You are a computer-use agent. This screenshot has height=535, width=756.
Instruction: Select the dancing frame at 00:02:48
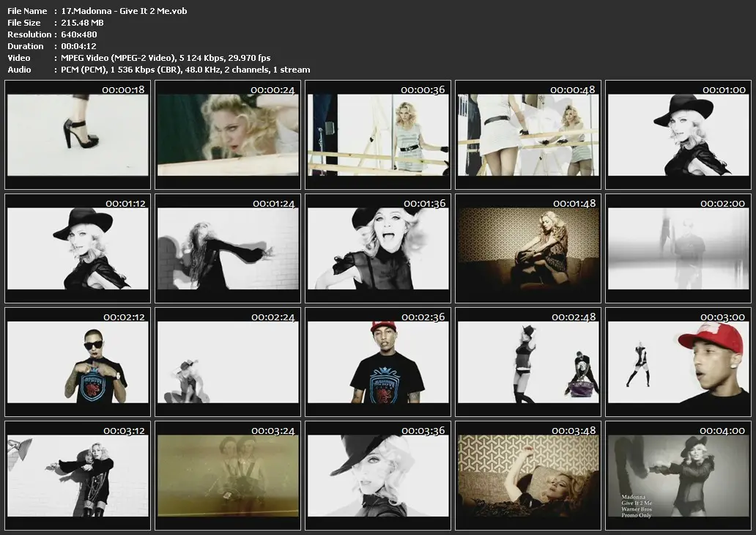point(528,362)
